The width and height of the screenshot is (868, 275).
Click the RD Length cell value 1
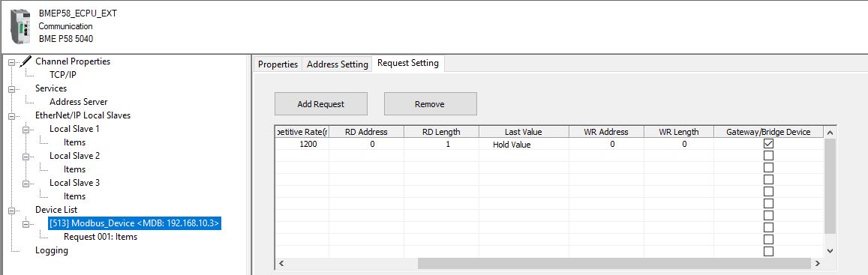(x=441, y=145)
